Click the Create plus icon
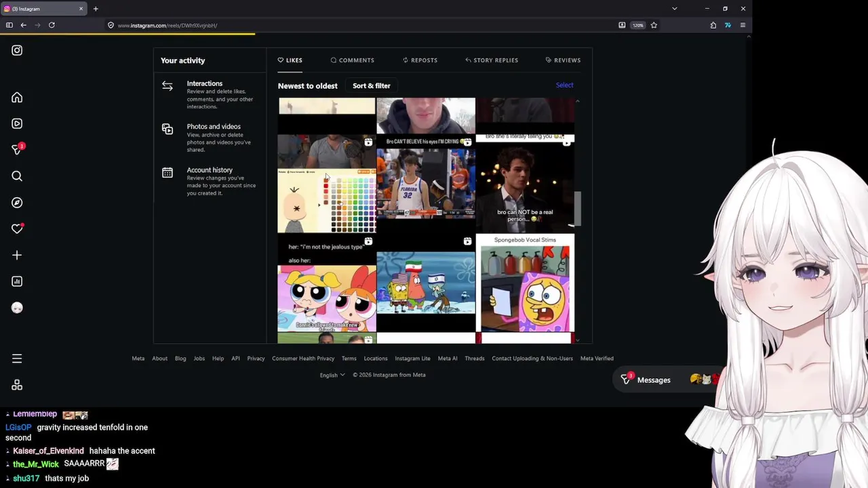The width and height of the screenshot is (868, 488). (17, 256)
